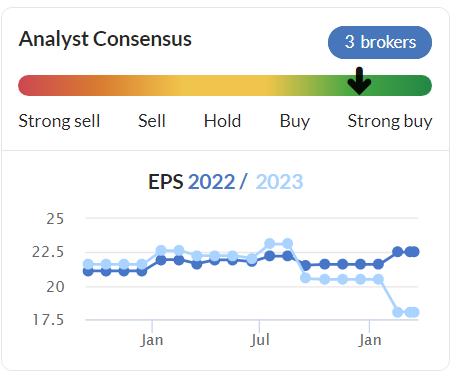The height and width of the screenshot is (381, 459).
Task: Click the 2023 peak point after Jul
Action: tap(270, 244)
